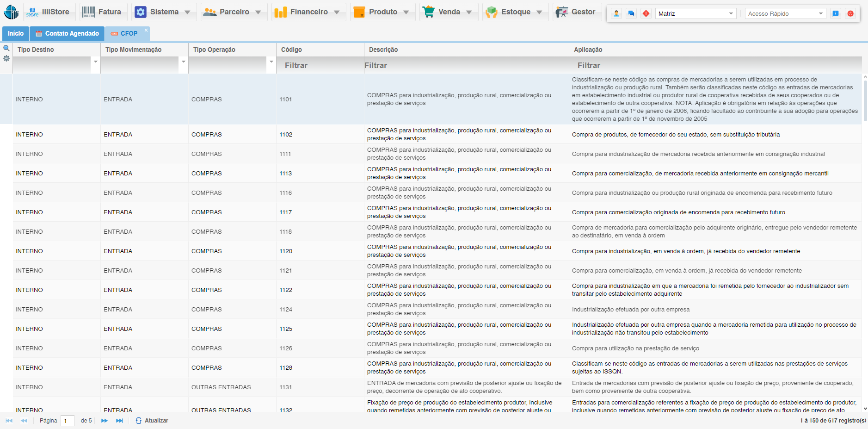Open the Acesso Rápido dropdown
This screenshot has height=429, width=868.
click(x=821, y=13)
